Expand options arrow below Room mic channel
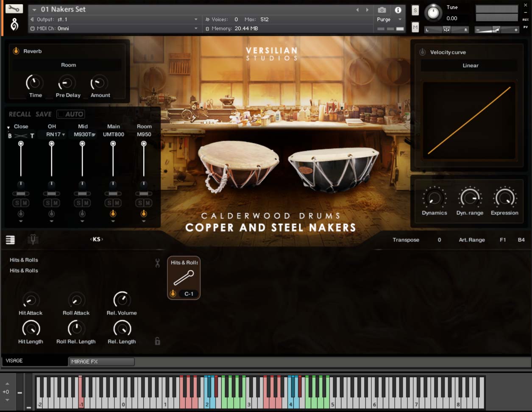Viewport: 532px width, 412px height. coord(144,221)
